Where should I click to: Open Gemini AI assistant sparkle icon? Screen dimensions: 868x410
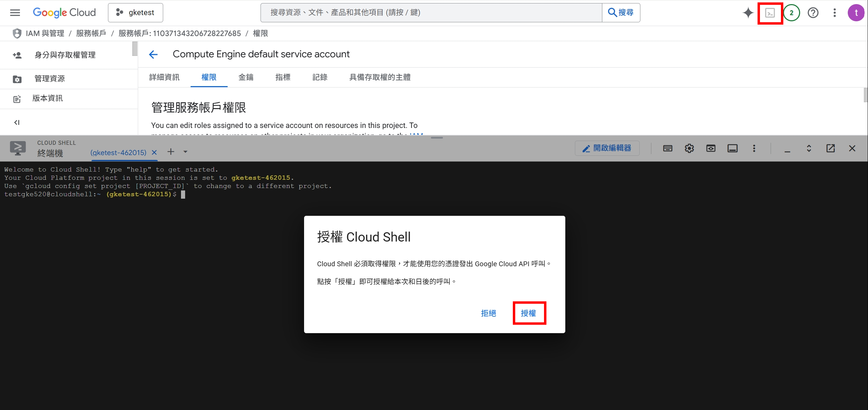click(748, 13)
